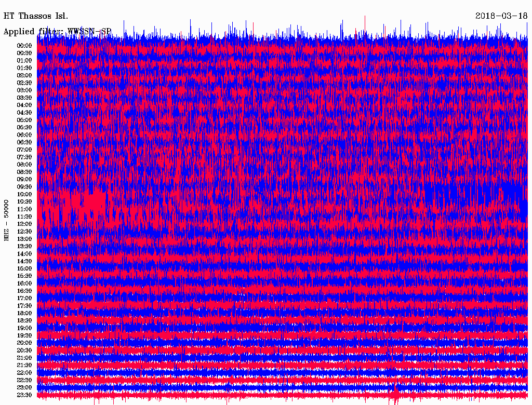Image resolution: width=532 pixels, height=405 pixels.
Task: Select the 10:00 time label
Action: 24,194
